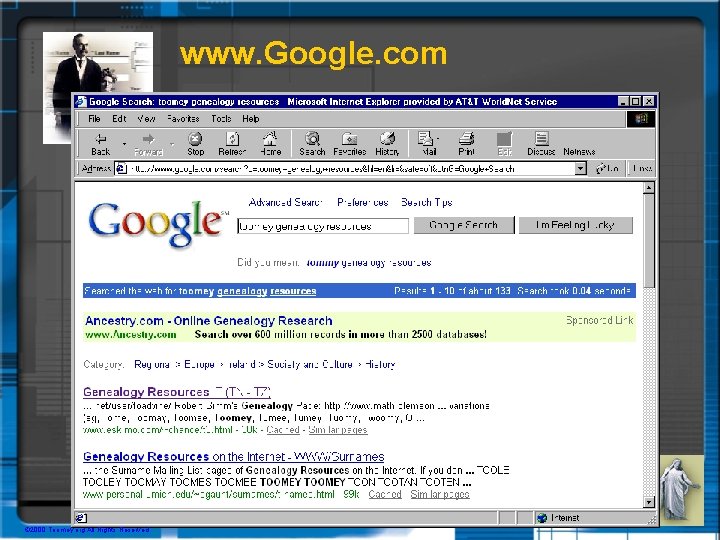
Task: Open the Discuss toolbar icon
Action: click(x=541, y=144)
